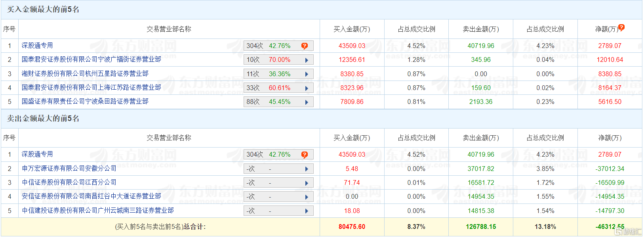Open 中信证券股份有限公司江西分公司 link
The width and height of the screenshot is (644, 238).
point(69,182)
